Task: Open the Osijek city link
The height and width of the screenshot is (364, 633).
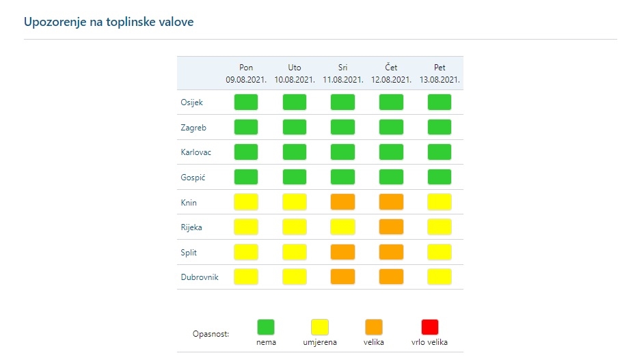Action: [x=191, y=102]
